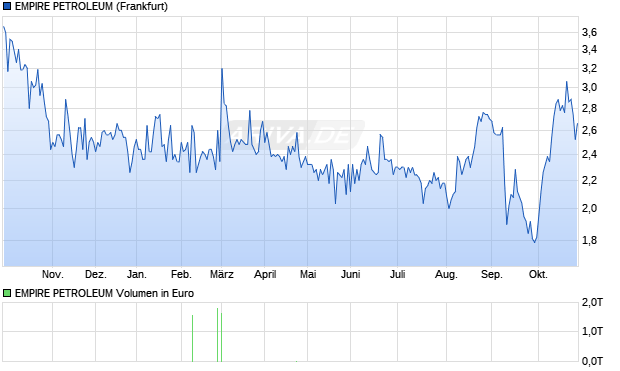620x371 pixels.
Task: Click the EMPIRE PETROLEUM Volumen in Euro title
Action: (x=104, y=293)
